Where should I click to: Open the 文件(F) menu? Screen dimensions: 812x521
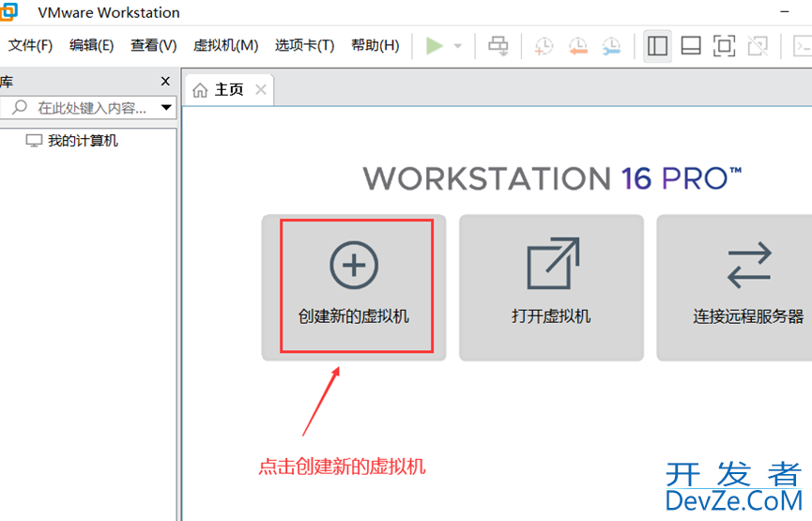31,46
